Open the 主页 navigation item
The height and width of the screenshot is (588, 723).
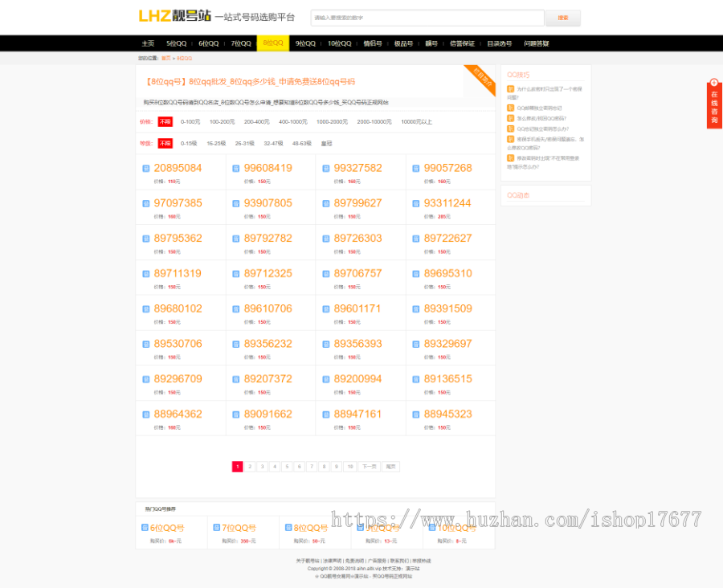[x=148, y=43]
